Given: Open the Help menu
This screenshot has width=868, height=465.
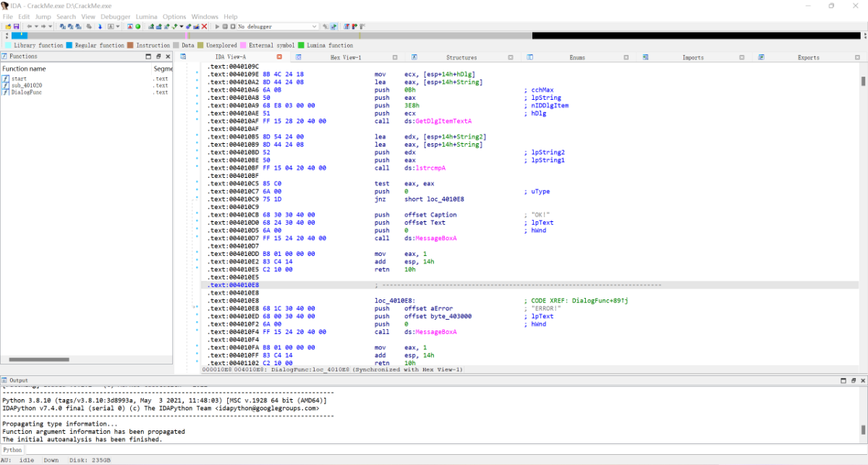Looking at the screenshot, I should click(x=231, y=17).
